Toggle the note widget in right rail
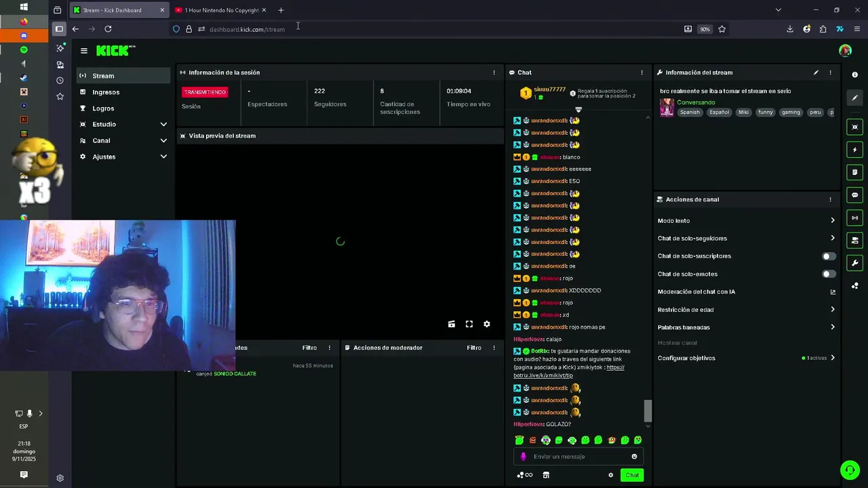868x488 pixels. pos(854,172)
